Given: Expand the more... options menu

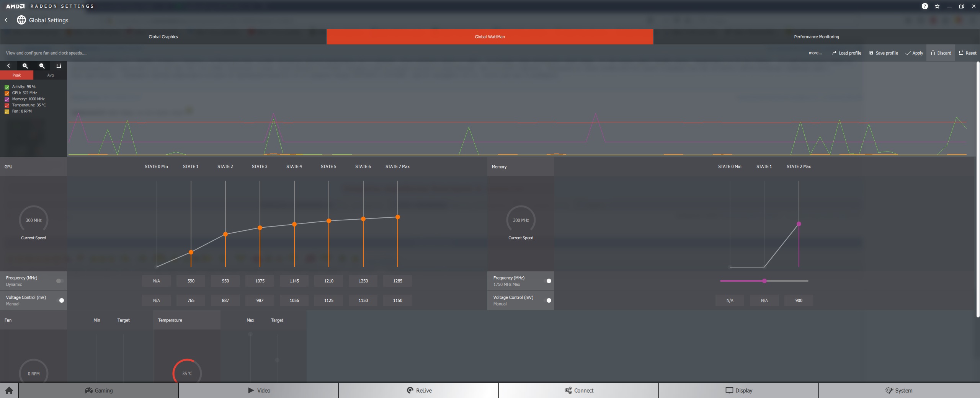Looking at the screenshot, I should (815, 53).
